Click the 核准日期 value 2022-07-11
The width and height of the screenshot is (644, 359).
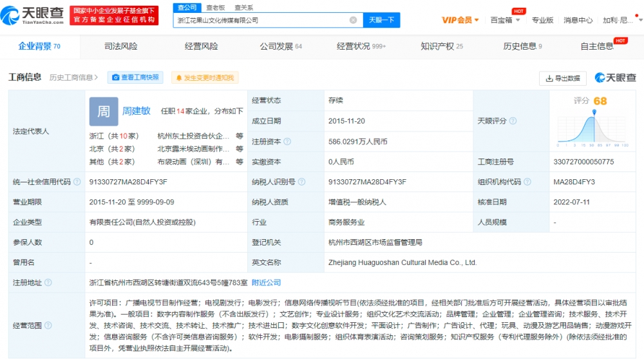click(x=571, y=202)
